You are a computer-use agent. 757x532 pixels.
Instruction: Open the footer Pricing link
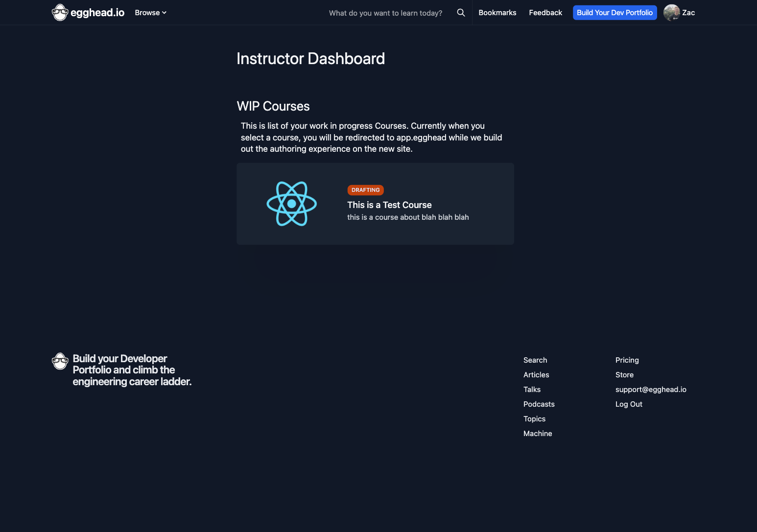[627, 360]
